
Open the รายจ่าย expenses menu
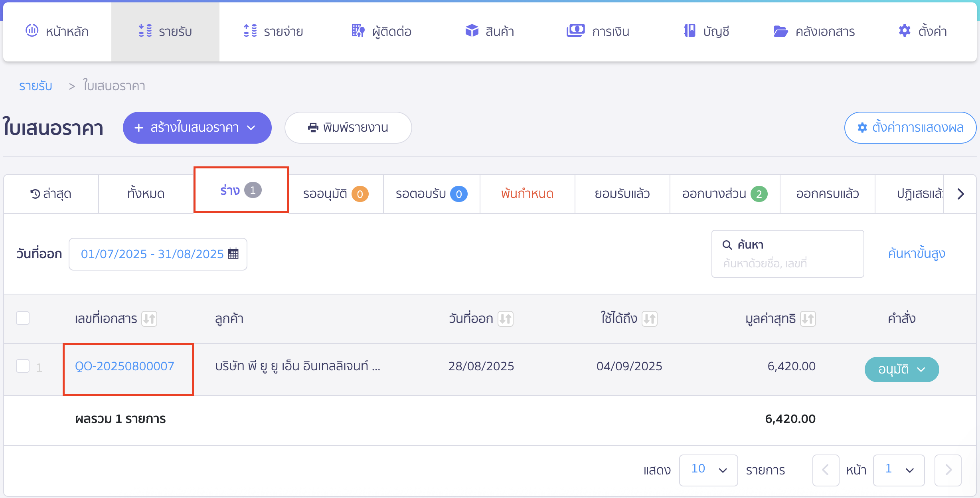coord(273,31)
